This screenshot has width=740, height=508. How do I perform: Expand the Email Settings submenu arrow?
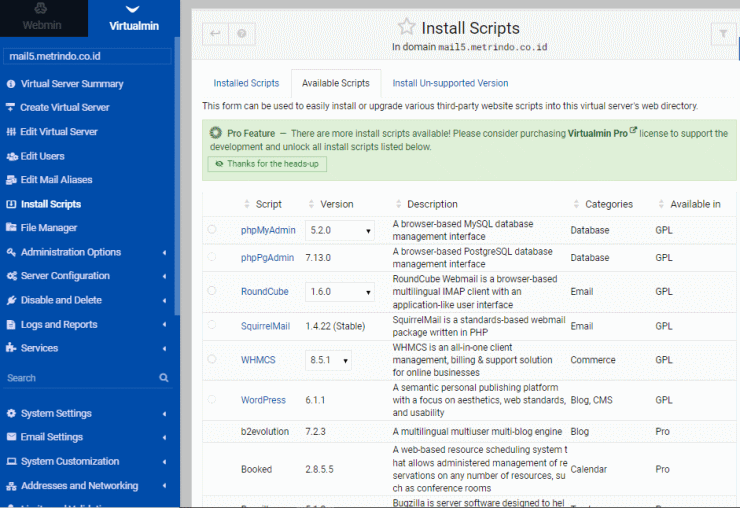tap(164, 438)
